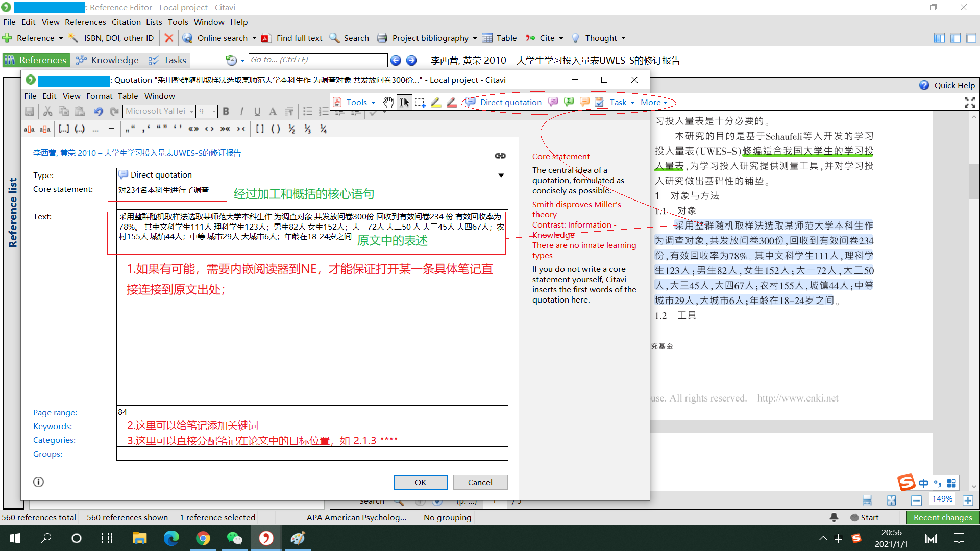Open the More dropdown

pyautogui.click(x=654, y=102)
